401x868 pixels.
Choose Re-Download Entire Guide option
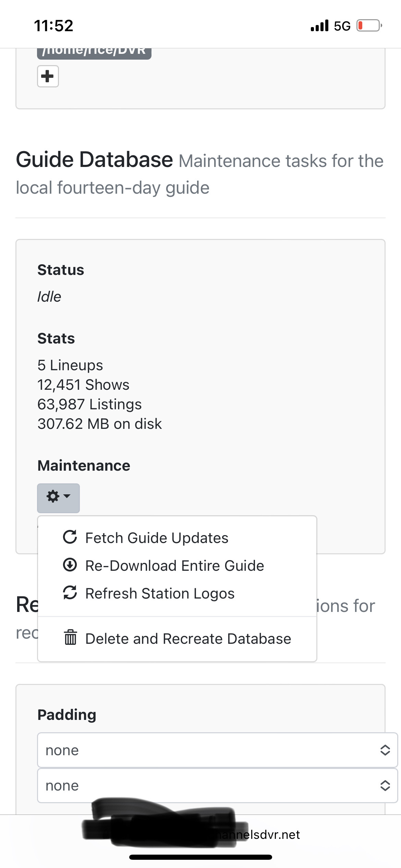pyautogui.click(x=174, y=566)
